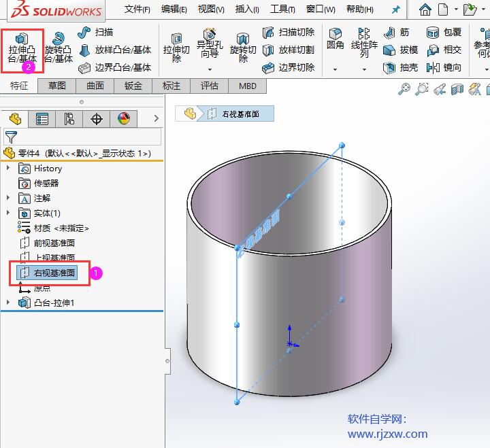The height and width of the screenshot is (448, 490).
Task: Open the 文件(F) menu
Action: pyautogui.click(x=137, y=10)
